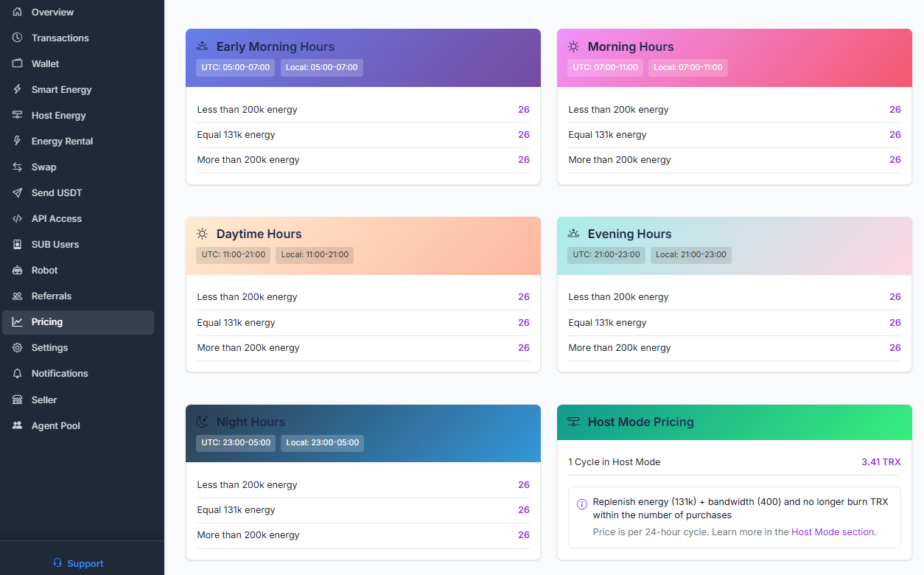Click the Send USDT paper plane icon

18,192
